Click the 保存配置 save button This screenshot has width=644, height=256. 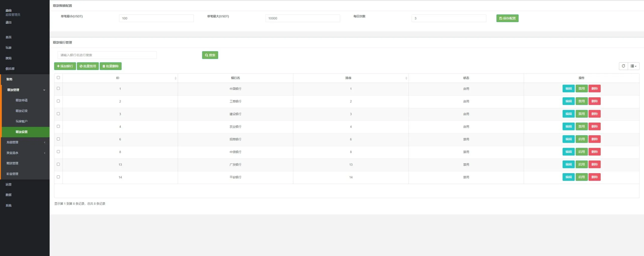coord(507,18)
